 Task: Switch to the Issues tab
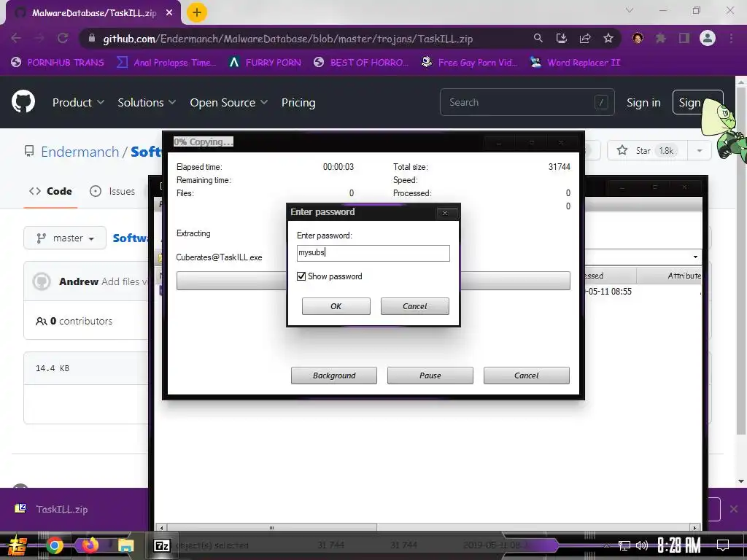[x=112, y=191]
